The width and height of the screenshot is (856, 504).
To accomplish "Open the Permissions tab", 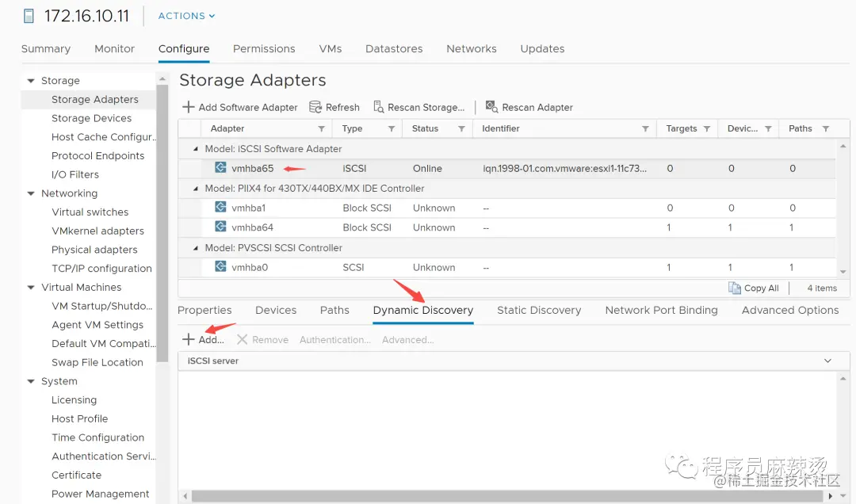I will pos(264,48).
